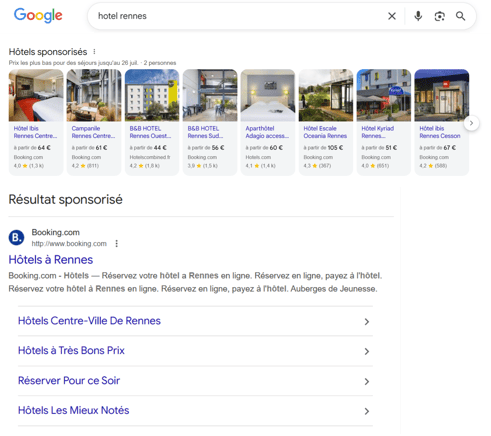
Task: Open Aparthôtel Adagio access link
Action: pos(267,132)
